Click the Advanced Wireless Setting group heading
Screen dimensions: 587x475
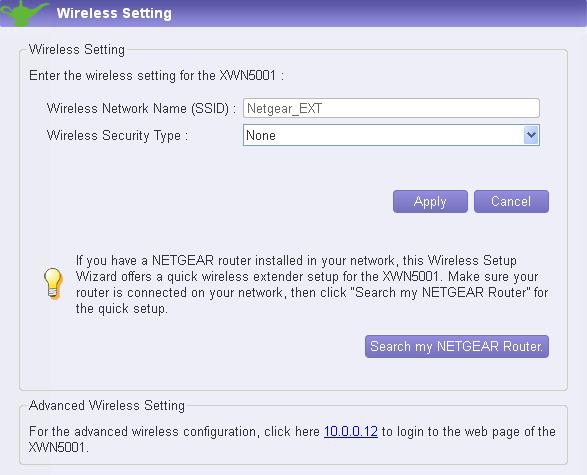pos(107,405)
